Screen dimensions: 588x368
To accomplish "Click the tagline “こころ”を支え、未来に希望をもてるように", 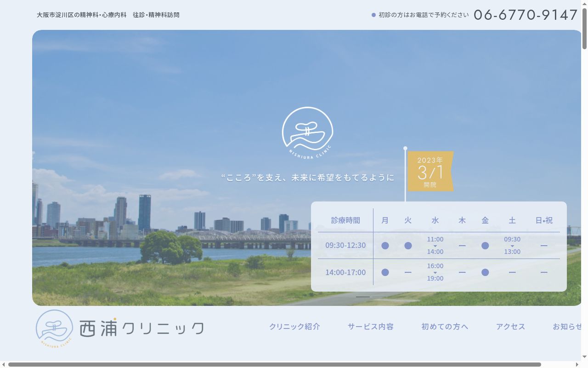I will click(308, 178).
